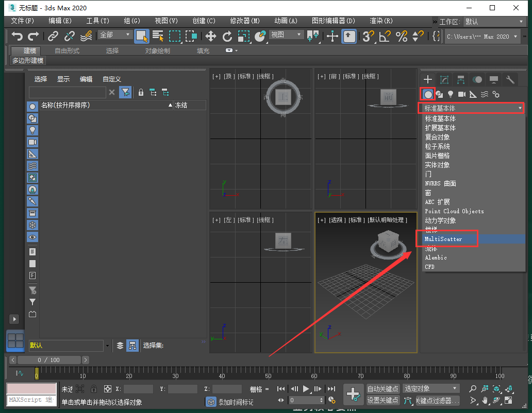The width and height of the screenshot is (532, 413).
Task: Click the Link selection chain icon
Action: tap(53, 36)
